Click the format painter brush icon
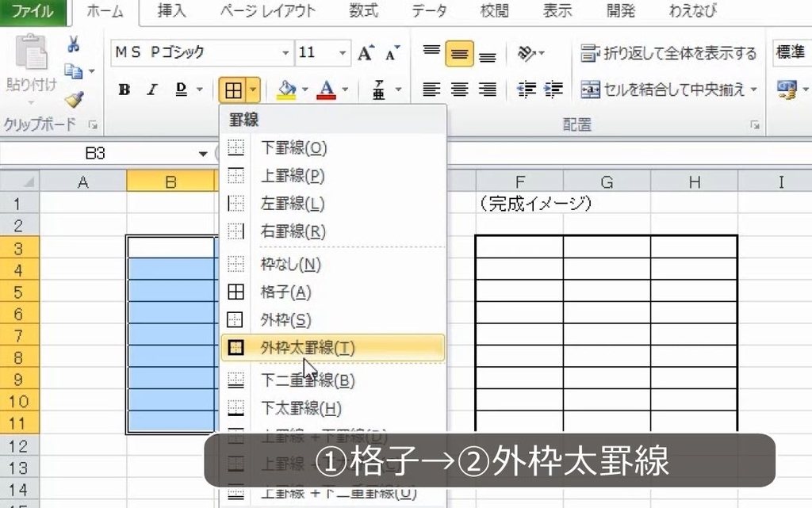 pos(73,99)
